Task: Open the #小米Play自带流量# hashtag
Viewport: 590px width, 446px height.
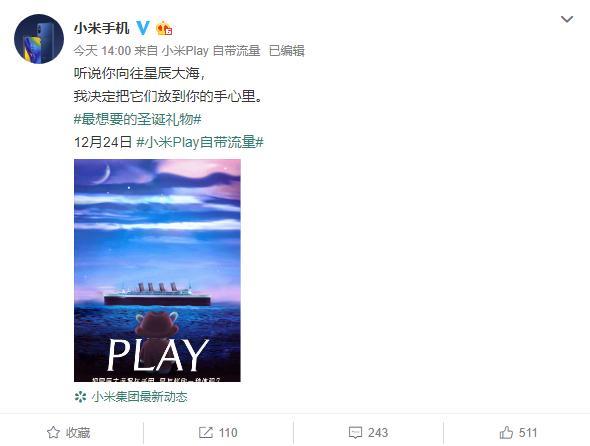Action: click(200, 142)
